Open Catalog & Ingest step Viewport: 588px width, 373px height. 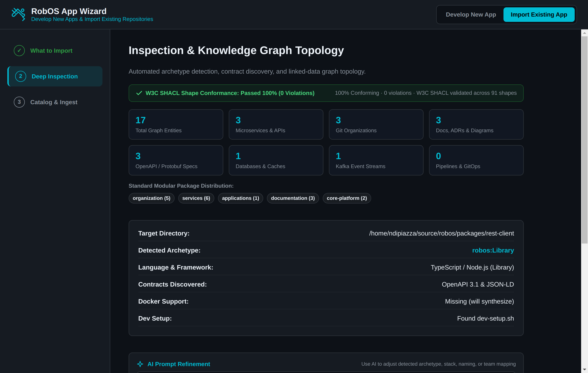point(55,102)
